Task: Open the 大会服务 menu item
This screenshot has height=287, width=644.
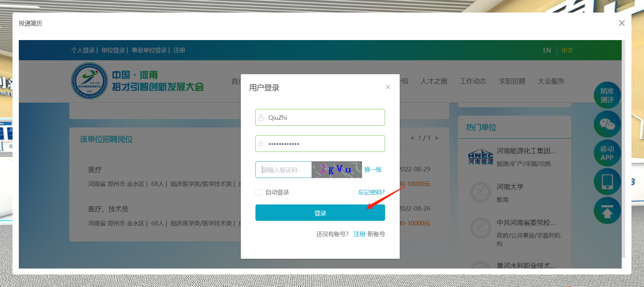Action: pyautogui.click(x=551, y=81)
